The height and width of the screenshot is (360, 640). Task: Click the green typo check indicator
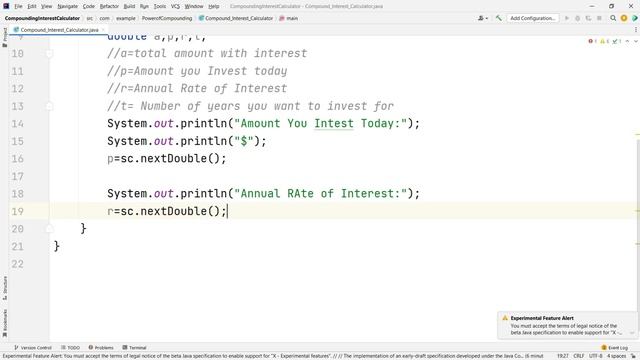(x=616, y=41)
